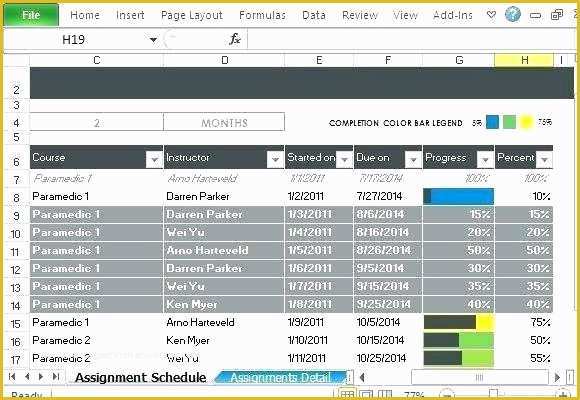580x400 pixels.
Task: Select row 15 header
Action: 16,323
